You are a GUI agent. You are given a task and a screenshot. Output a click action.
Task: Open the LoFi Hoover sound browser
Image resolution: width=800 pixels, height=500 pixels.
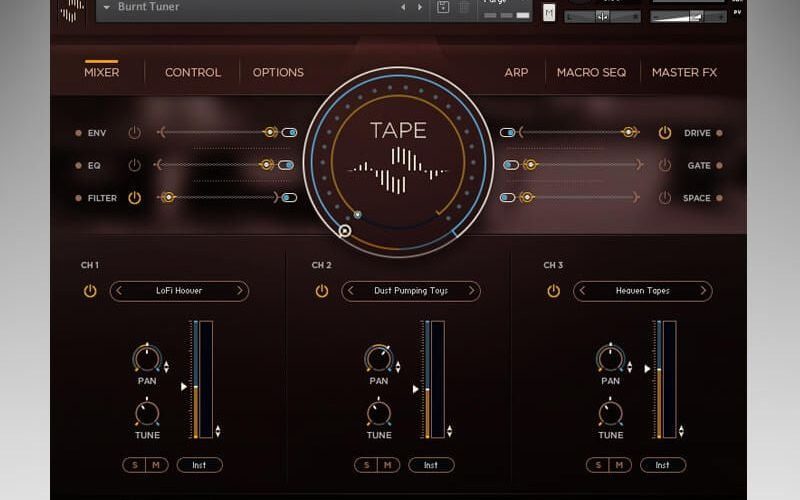(179, 291)
